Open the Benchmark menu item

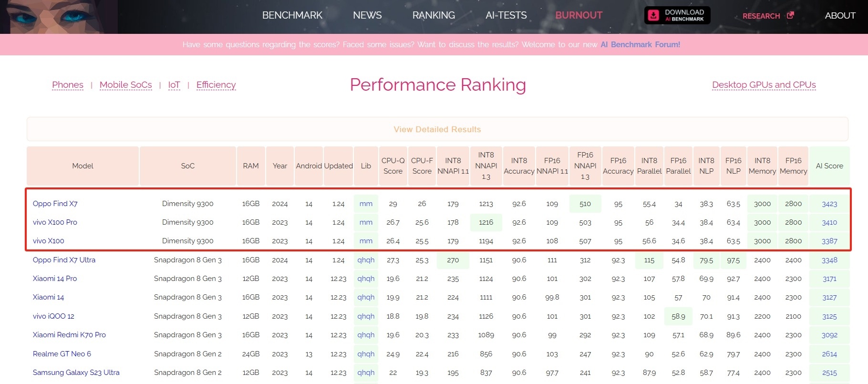292,15
